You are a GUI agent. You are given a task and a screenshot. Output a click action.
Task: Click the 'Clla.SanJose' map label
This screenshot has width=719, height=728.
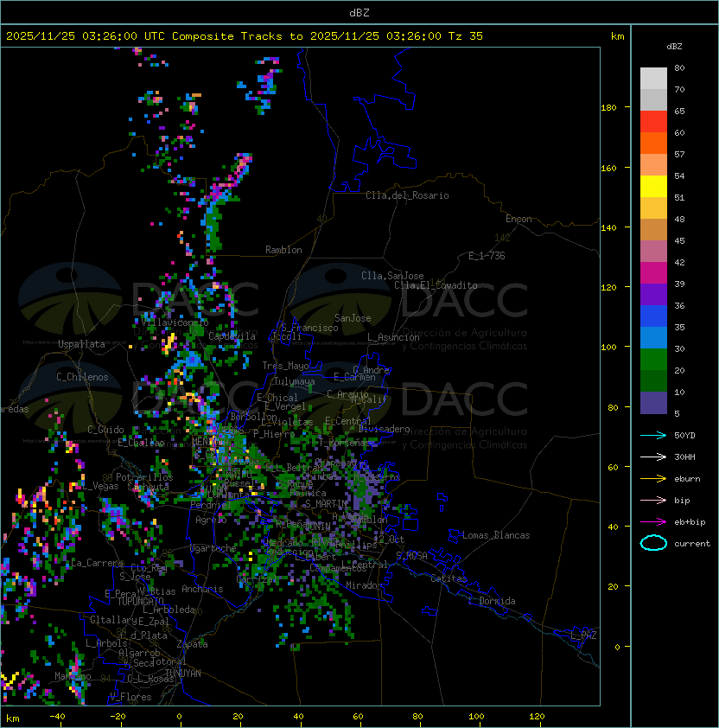392,276
